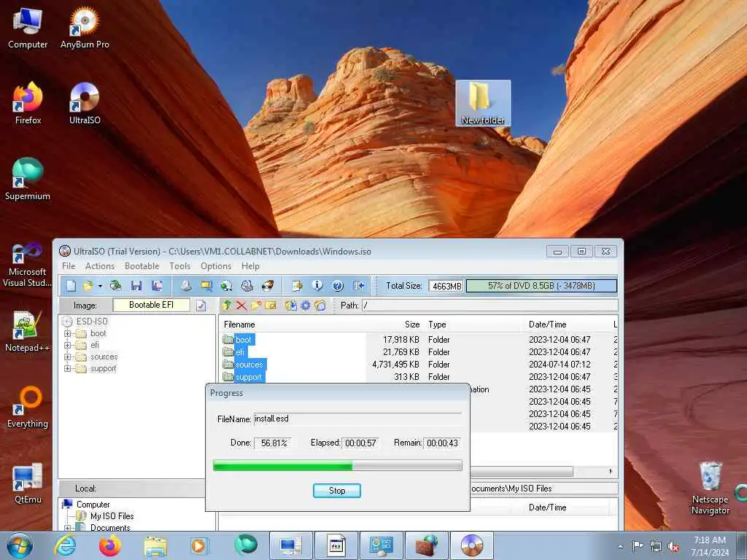Image resolution: width=747 pixels, height=560 pixels.
Task: Click the red X Delete icon
Action: click(241, 306)
